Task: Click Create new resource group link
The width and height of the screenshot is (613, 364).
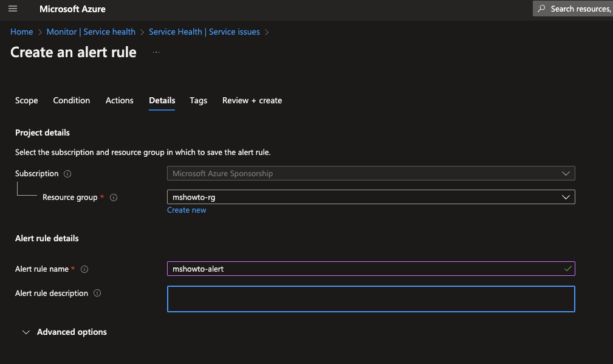Action: click(x=187, y=210)
